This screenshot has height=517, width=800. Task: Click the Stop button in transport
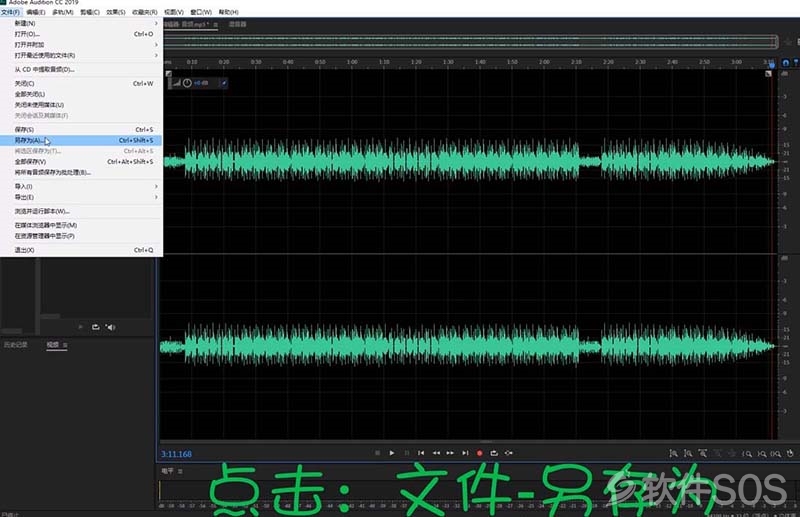377,453
